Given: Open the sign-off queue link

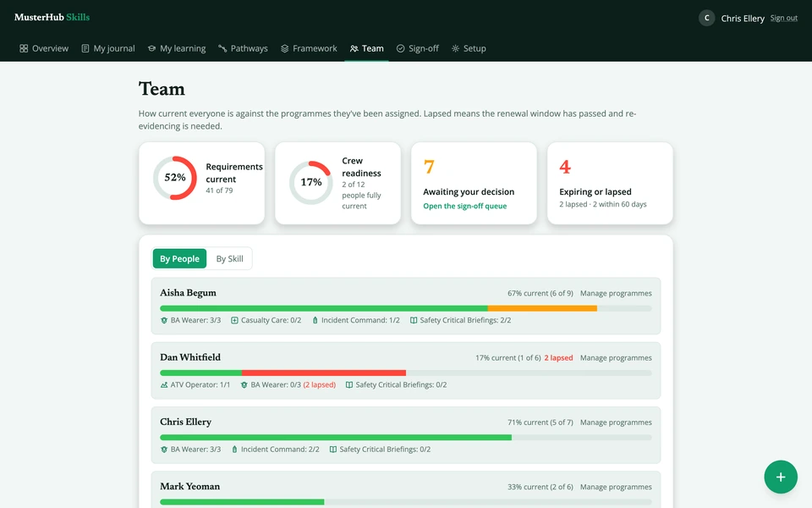Looking at the screenshot, I should click(x=464, y=206).
